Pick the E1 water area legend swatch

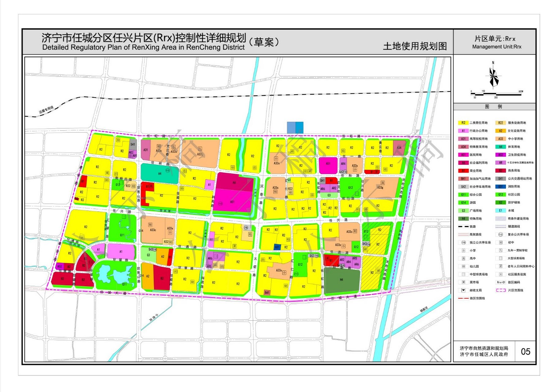click(500, 211)
